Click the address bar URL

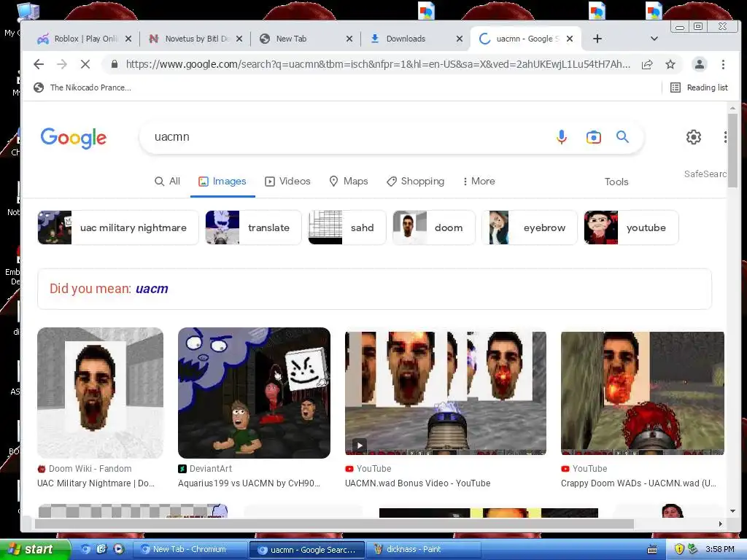pyautogui.click(x=378, y=64)
